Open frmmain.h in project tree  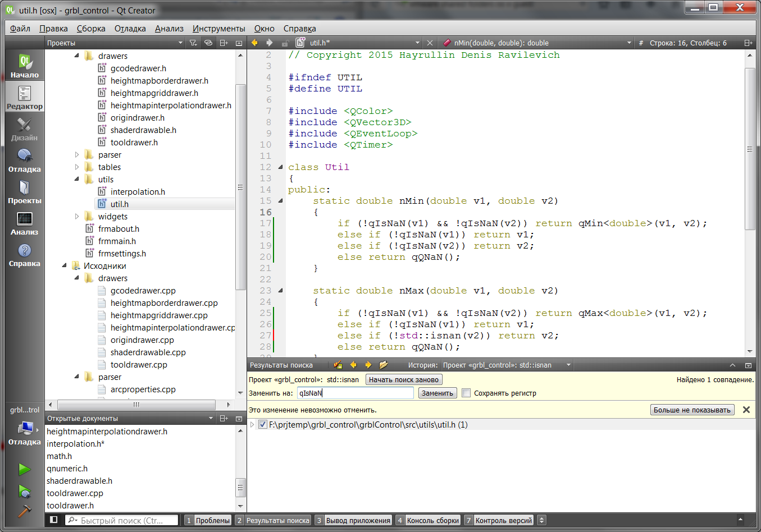pos(117,241)
